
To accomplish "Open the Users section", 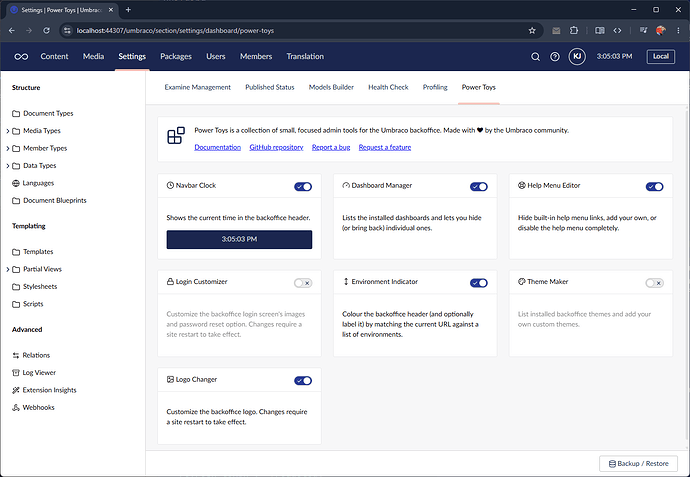I will point(216,56).
